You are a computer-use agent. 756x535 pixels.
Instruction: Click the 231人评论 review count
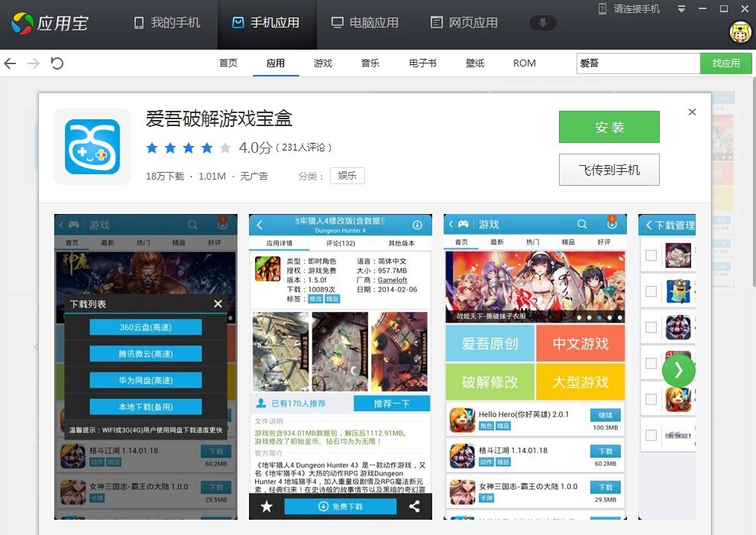coord(304,148)
